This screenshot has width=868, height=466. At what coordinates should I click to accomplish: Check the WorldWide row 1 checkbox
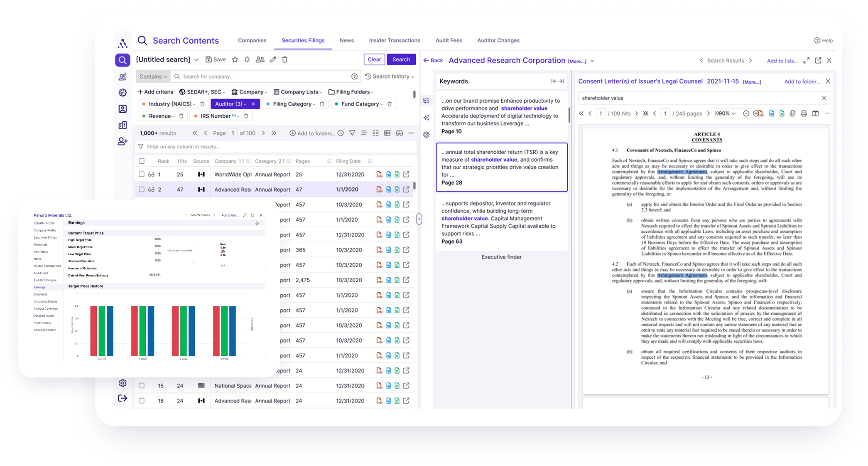pyautogui.click(x=142, y=175)
